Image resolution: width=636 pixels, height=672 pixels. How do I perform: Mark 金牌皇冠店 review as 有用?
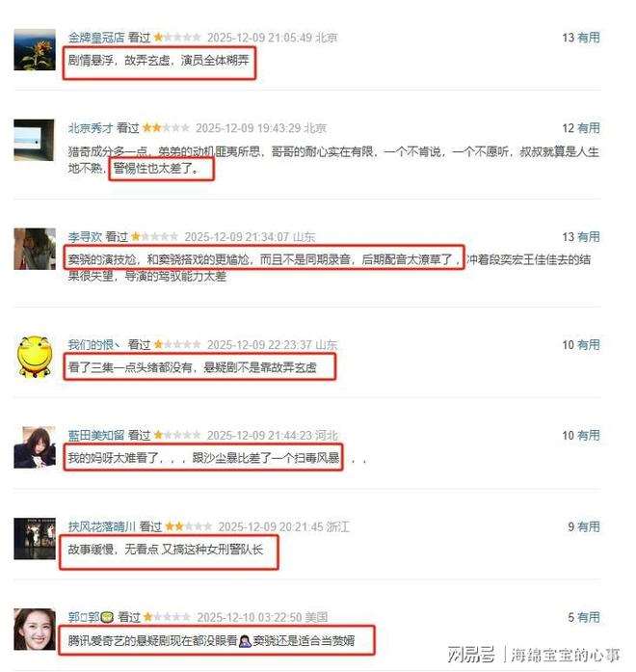pos(589,38)
